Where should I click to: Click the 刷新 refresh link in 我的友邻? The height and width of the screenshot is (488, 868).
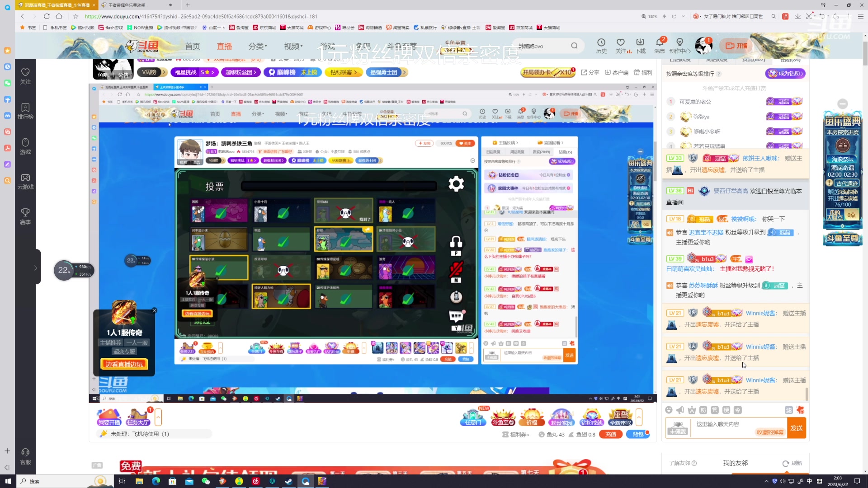792,463
